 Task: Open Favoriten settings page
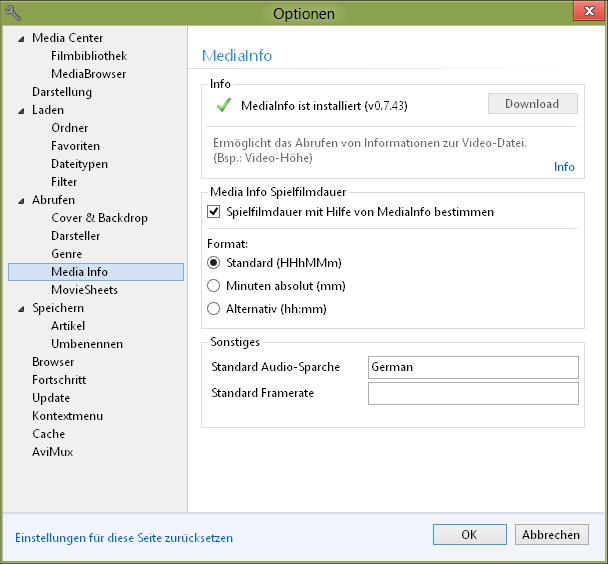[76, 146]
